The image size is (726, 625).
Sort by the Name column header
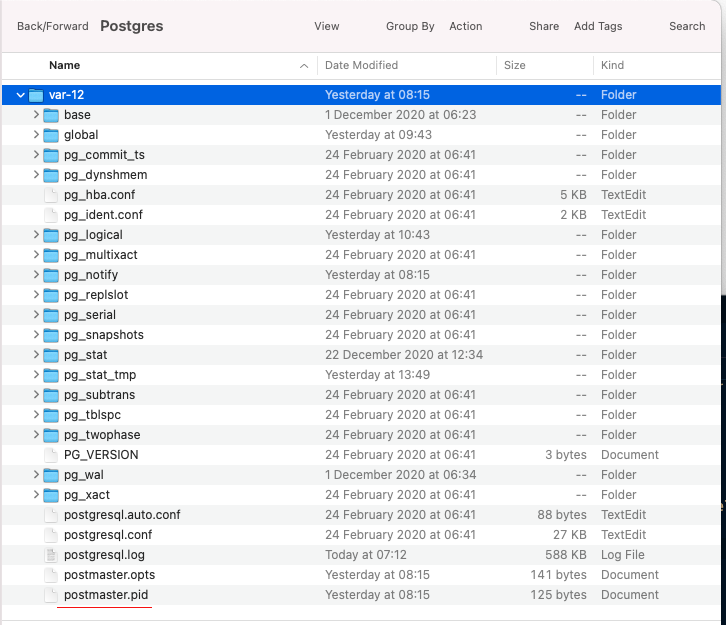point(65,65)
